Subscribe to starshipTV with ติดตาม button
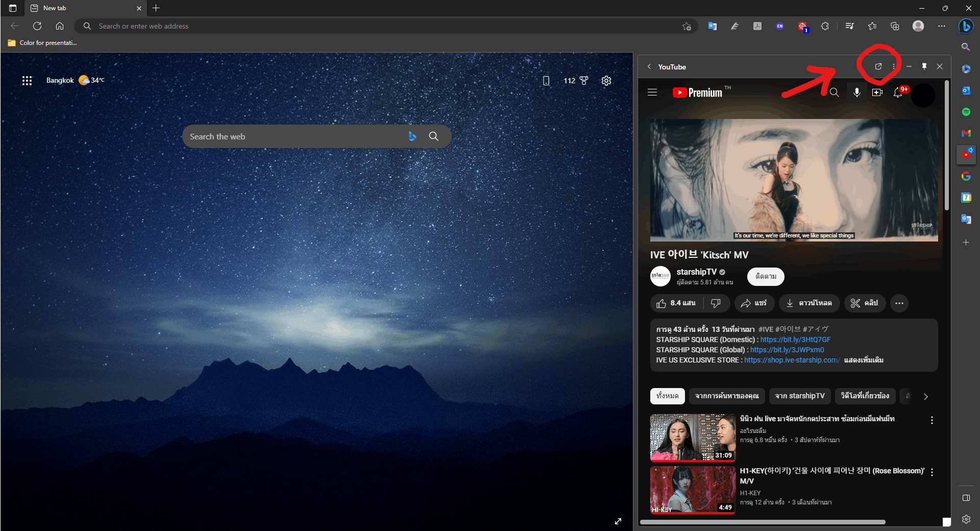The image size is (980, 531). (765, 277)
